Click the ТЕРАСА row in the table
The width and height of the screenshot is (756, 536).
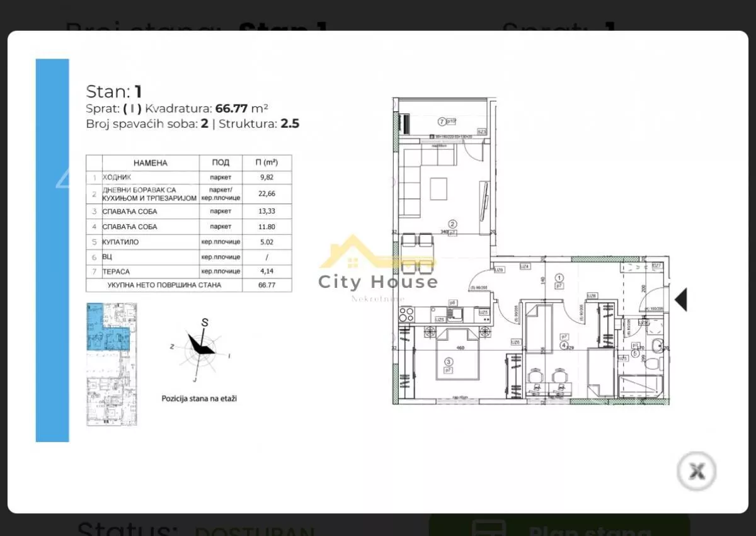[189, 271]
